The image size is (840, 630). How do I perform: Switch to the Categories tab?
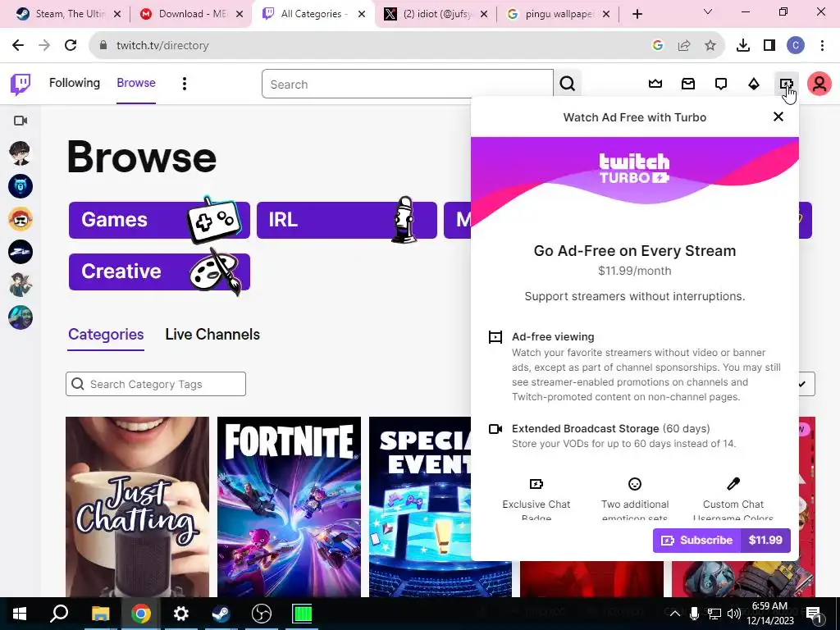(106, 335)
